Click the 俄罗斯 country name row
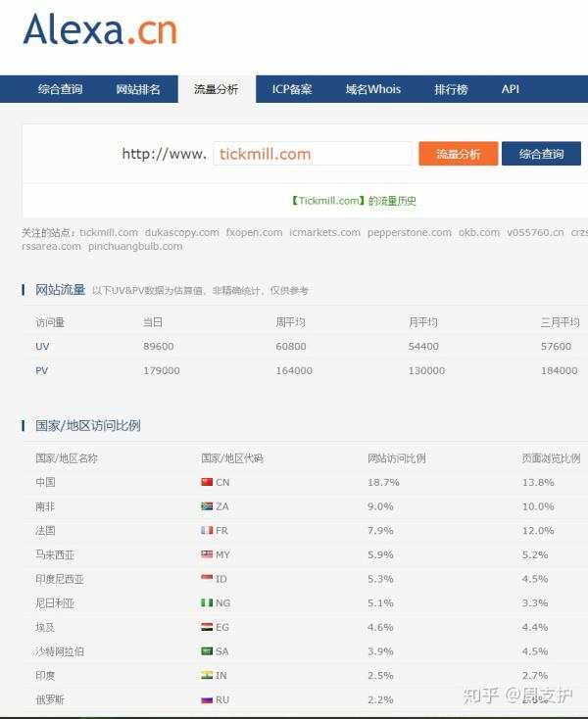The image size is (588, 719). 50,699
